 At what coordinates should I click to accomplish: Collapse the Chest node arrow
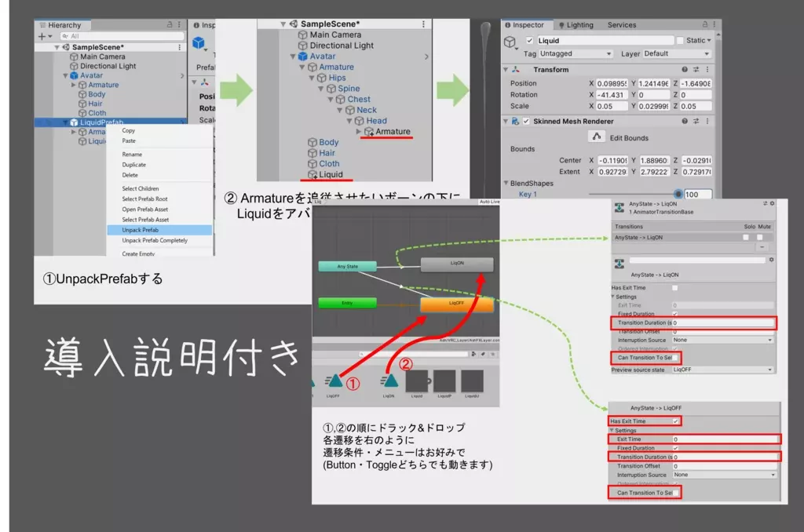(331, 100)
